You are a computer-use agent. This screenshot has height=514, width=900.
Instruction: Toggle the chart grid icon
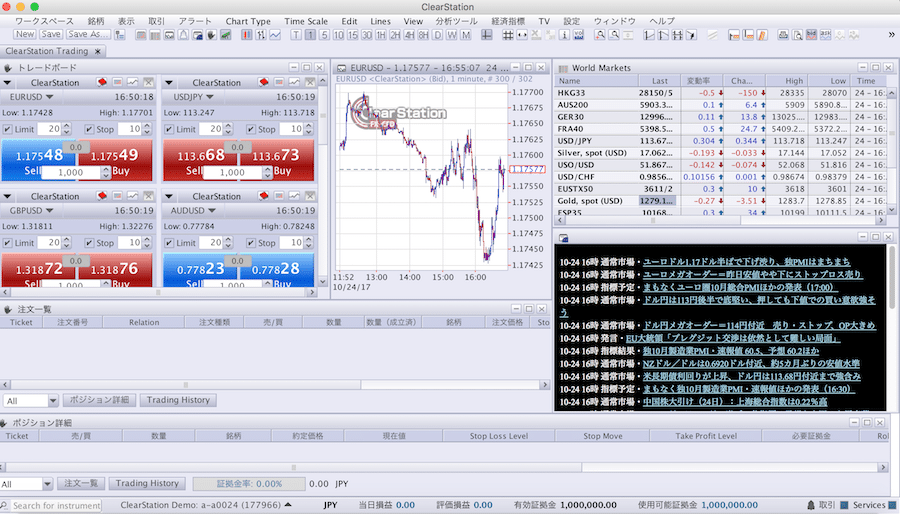tap(508, 35)
